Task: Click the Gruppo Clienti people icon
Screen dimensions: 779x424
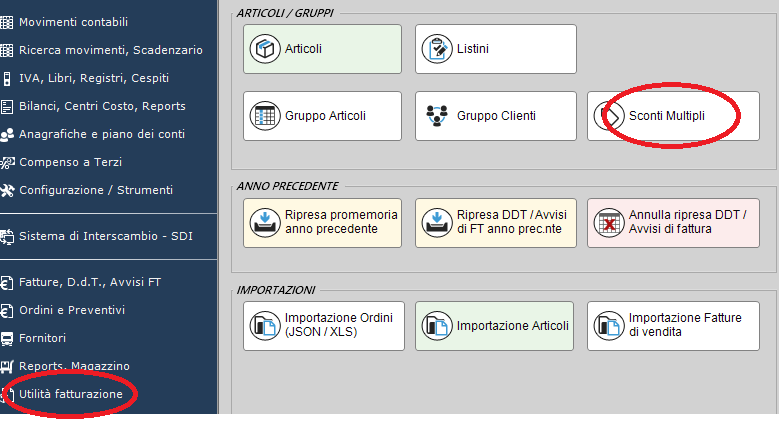Action: (437, 115)
